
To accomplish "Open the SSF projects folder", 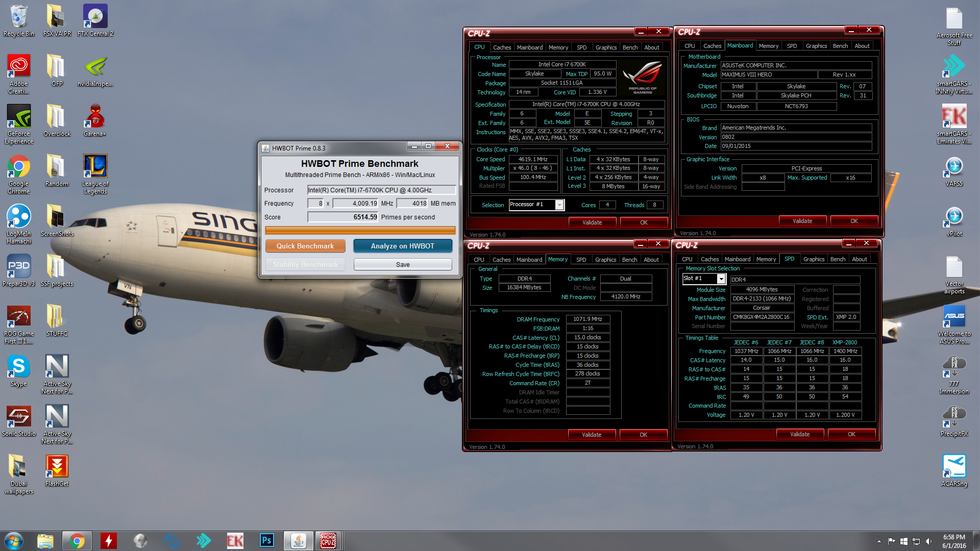I will click(57, 270).
